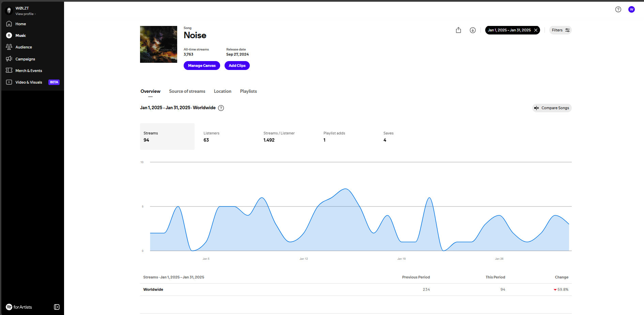
Task: Click the This Period column header
Action: point(495,277)
